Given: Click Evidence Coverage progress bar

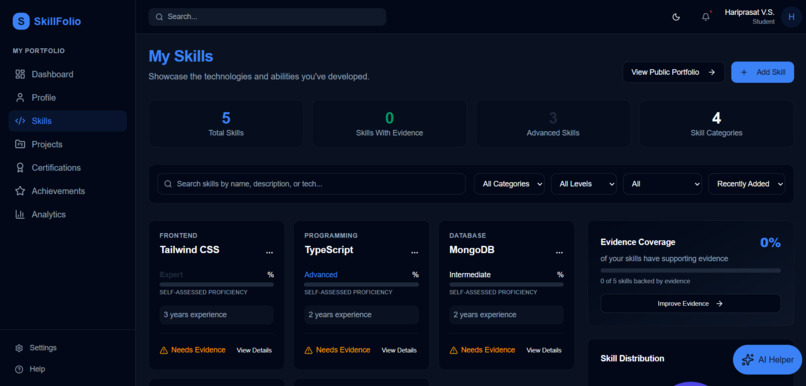Looking at the screenshot, I should pyautogui.click(x=690, y=270).
